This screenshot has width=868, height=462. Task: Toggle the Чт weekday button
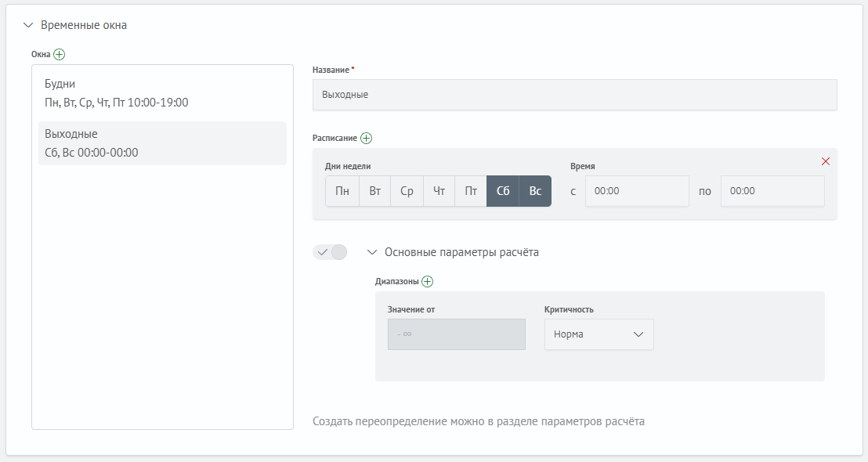439,191
